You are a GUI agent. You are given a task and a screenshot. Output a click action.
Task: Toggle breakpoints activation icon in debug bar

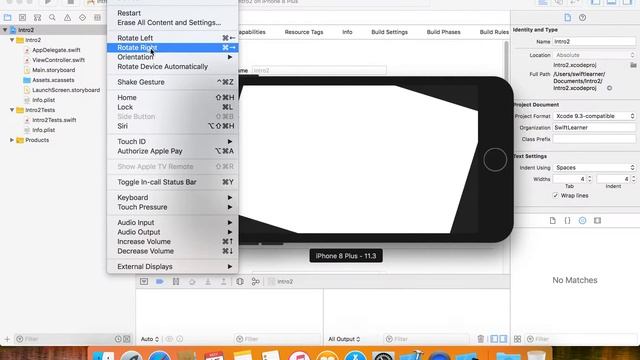coord(160,282)
